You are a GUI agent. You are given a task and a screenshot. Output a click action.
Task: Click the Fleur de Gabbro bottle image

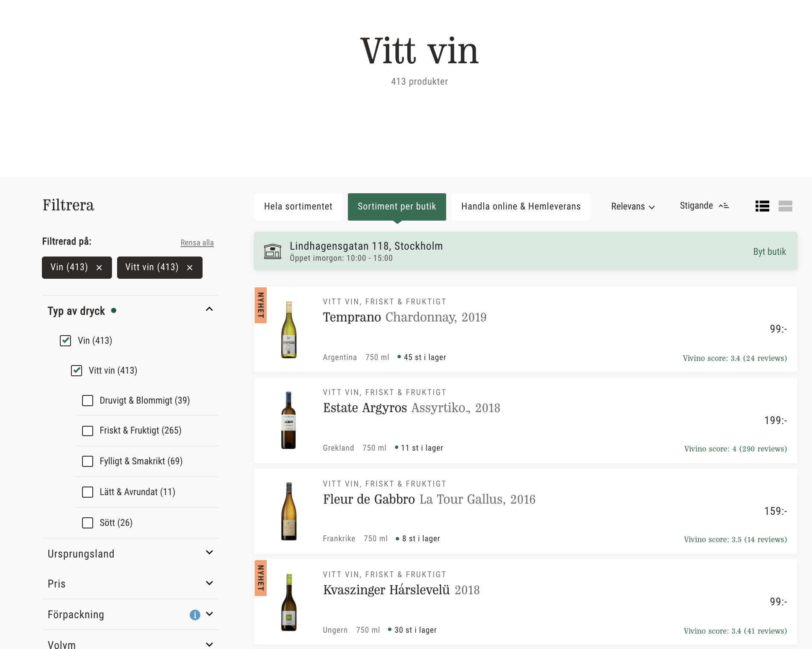pyautogui.click(x=289, y=511)
